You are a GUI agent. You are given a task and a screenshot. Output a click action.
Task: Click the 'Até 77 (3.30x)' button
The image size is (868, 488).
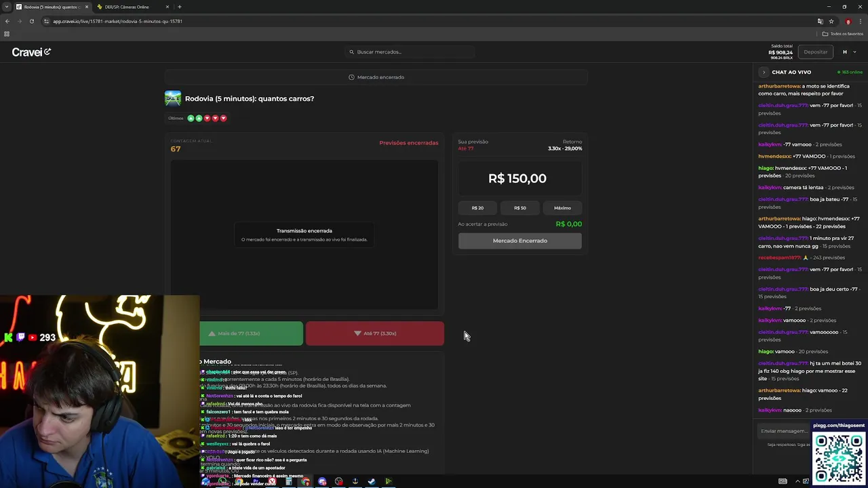(x=375, y=333)
